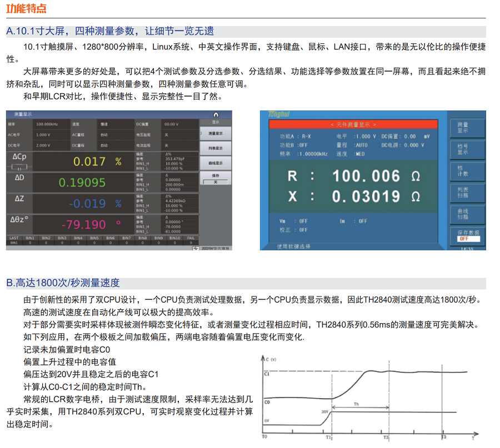Open the AC量程 setting showing 自动
Image resolution: width=500 pixels, height=448 pixels.
[104, 135]
